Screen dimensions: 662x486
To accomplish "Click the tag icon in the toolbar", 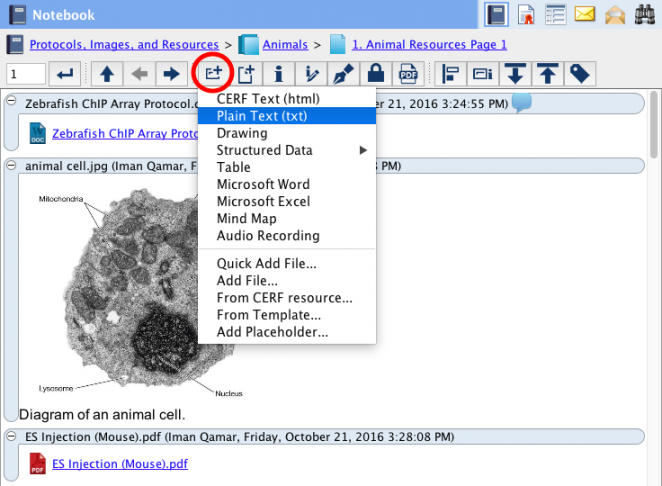I will click(x=580, y=73).
